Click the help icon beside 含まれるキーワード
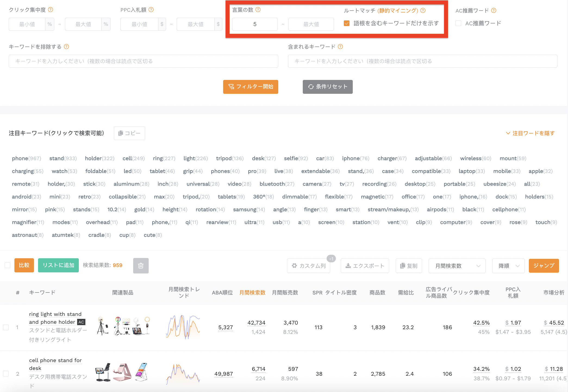The height and width of the screenshot is (392, 568). 340,47
